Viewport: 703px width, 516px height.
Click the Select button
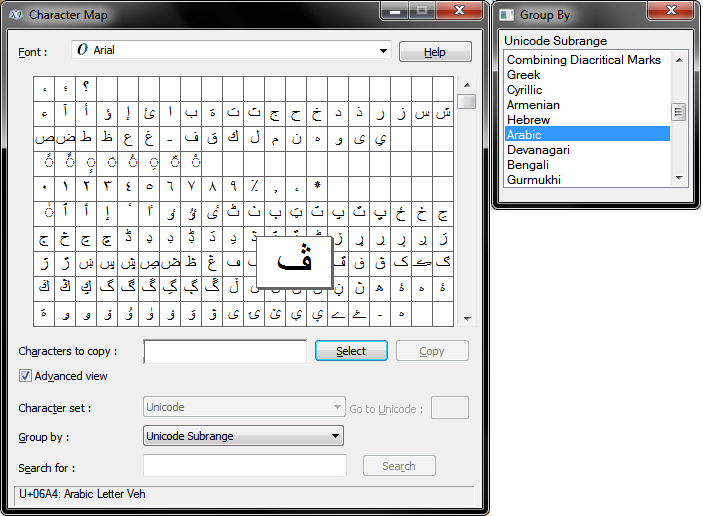[351, 351]
